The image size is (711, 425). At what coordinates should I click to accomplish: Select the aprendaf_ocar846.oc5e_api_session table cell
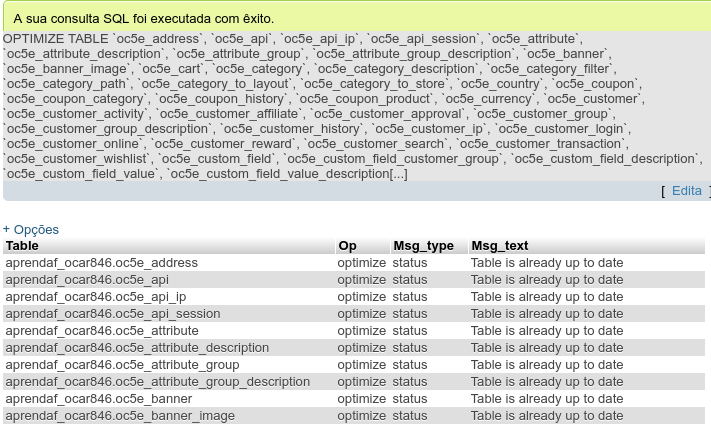(113, 314)
